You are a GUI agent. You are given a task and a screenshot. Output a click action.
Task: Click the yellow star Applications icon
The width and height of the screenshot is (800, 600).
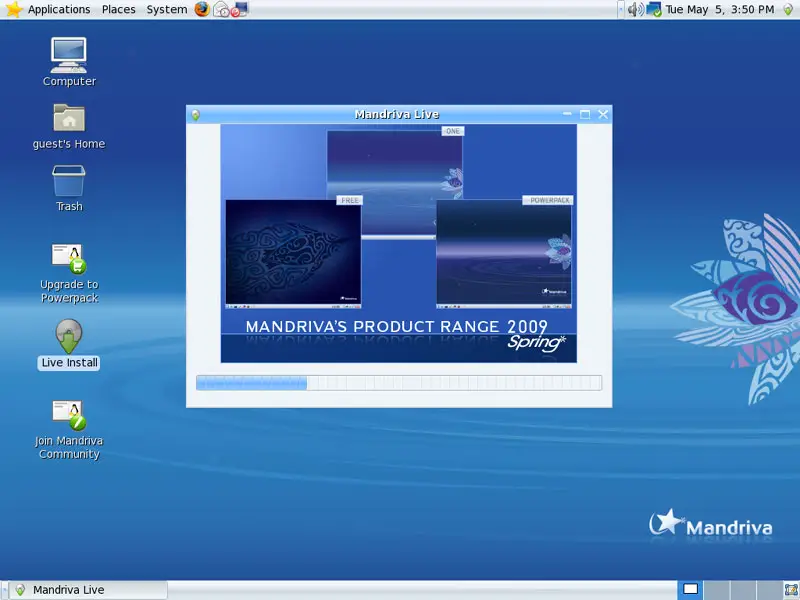(x=14, y=9)
